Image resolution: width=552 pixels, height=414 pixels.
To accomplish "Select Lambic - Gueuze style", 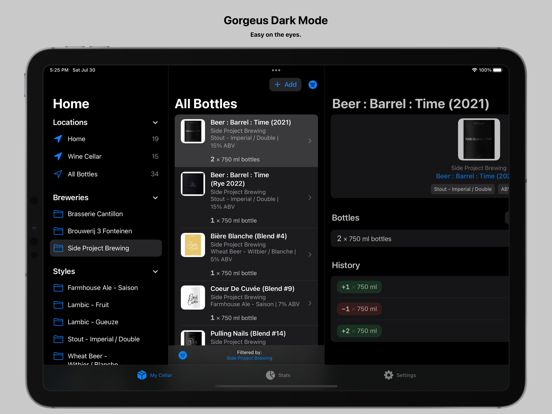I will (x=106, y=322).
